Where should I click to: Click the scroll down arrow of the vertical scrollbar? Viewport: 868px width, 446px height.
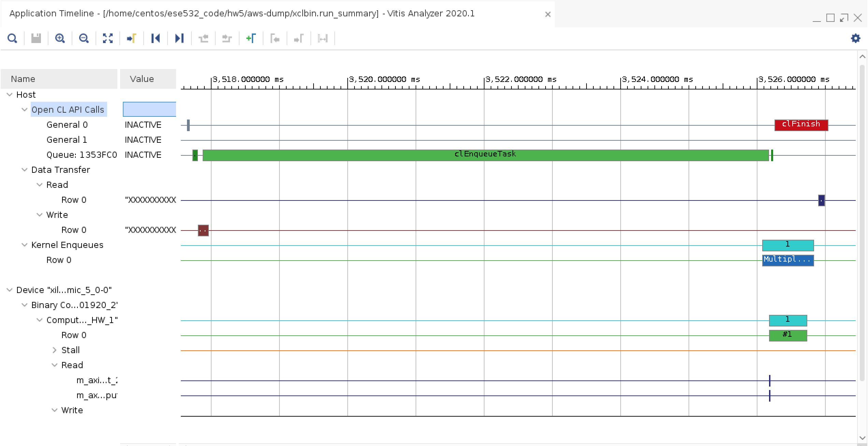pyautogui.click(x=862, y=438)
